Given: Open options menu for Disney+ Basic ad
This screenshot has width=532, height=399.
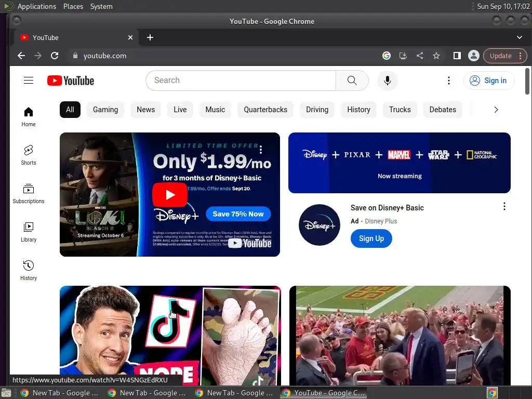Looking at the screenshot, I should coord(504,206).
